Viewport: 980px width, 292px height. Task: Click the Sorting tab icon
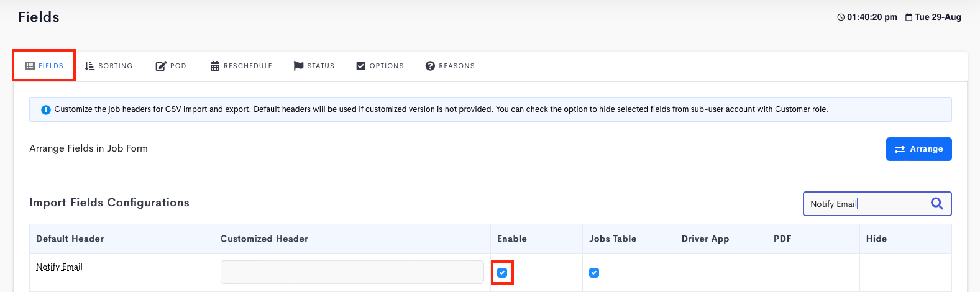click(x=89, y=66)
